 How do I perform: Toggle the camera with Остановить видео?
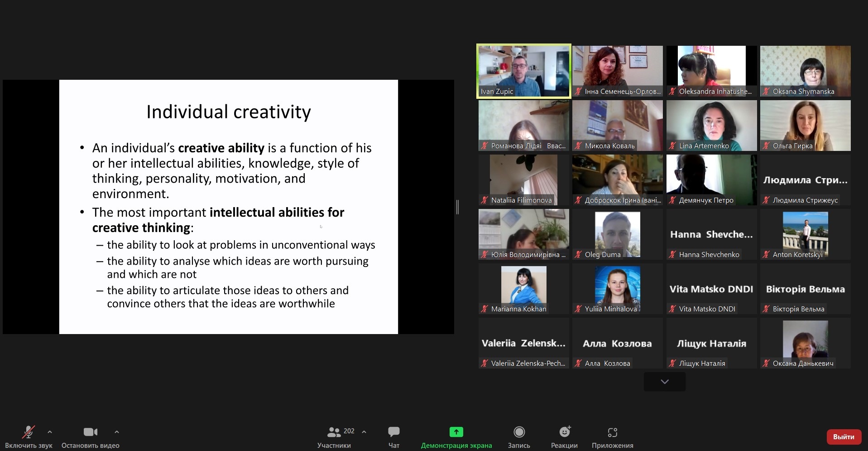(x=90, y=432)
